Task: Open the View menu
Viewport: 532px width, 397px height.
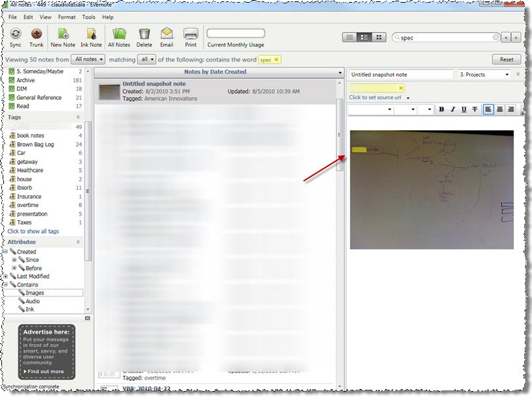Action: (46, 17)
